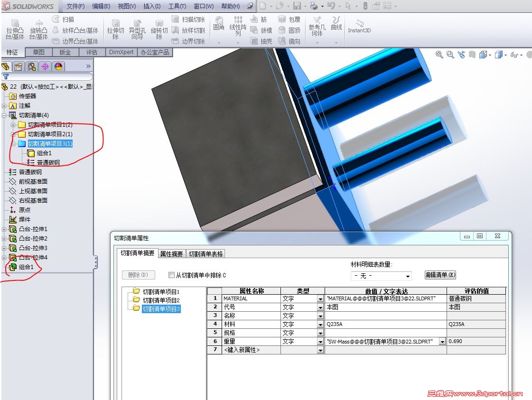532x400 pixels.
Task: Click the Swept Boss tool (扫描)
Action: (63, 19)
